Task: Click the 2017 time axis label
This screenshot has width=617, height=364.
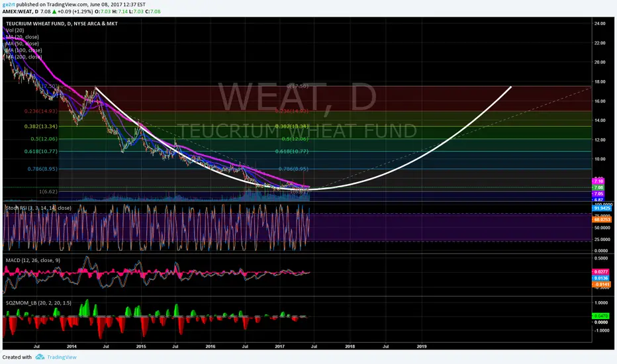Action: pos(280,347)
